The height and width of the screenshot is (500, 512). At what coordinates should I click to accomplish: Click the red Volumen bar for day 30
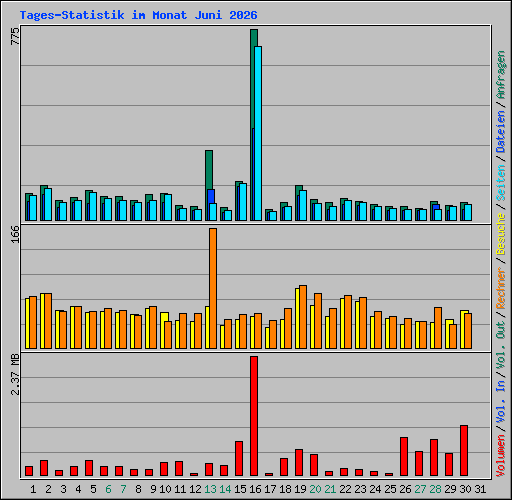(x=464, y=450)
